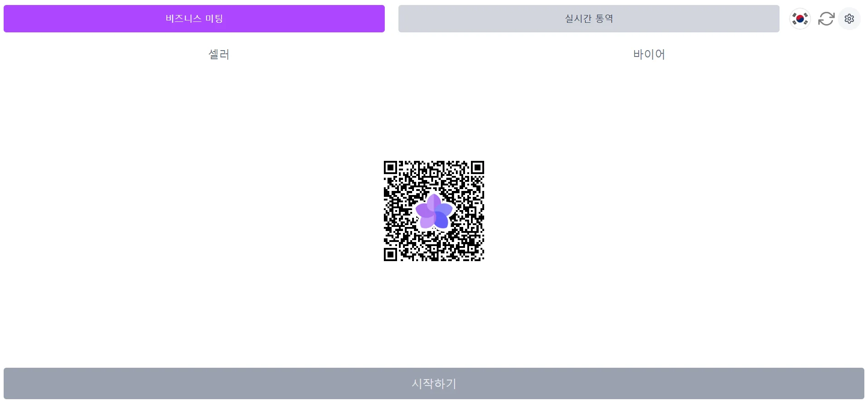Viewport: 868px width, 401px height.
Task: Click the purple petal logo
Action: click(x=434, y=211)
